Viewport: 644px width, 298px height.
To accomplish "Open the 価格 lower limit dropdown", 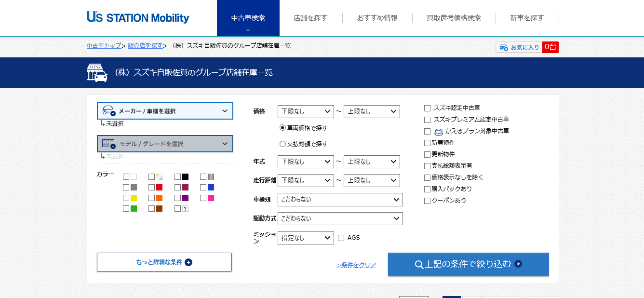I will coord(306,111).
